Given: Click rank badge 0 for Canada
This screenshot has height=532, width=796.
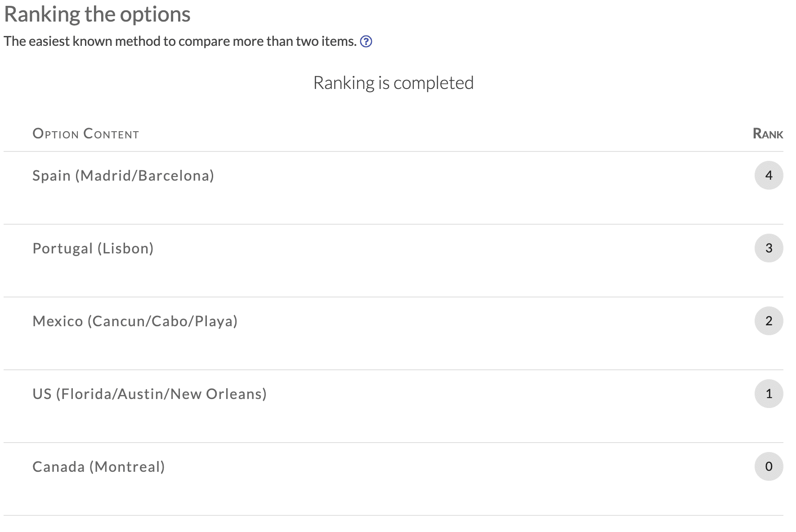Looking at the screenshot, I should coord(769,466).
